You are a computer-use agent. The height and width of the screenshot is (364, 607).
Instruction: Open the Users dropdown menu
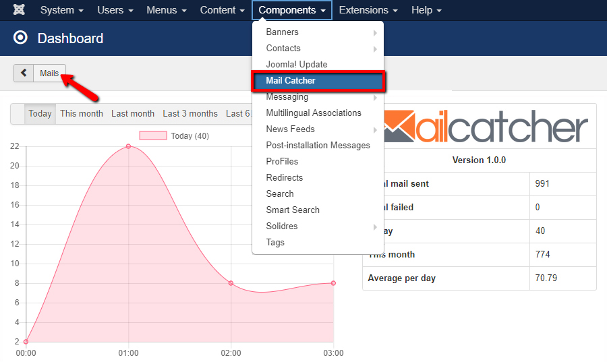[115, 10]
